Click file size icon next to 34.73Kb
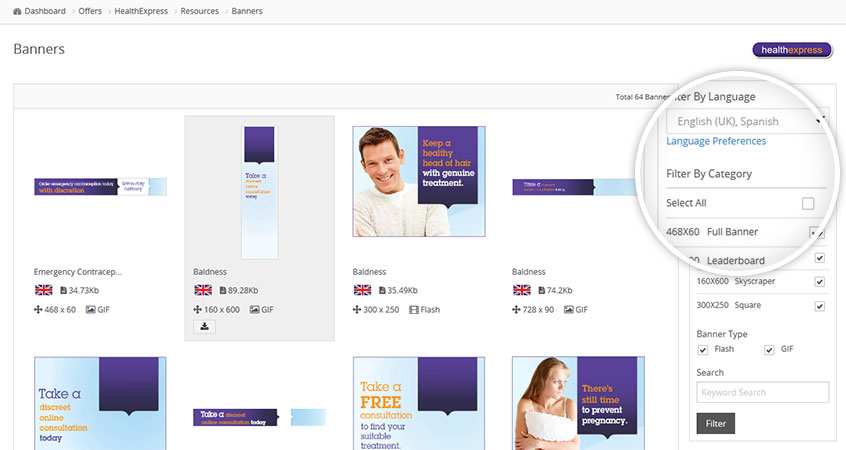This screenshot has height=450, width=846. pyautogui.click(x=63, y=290)
